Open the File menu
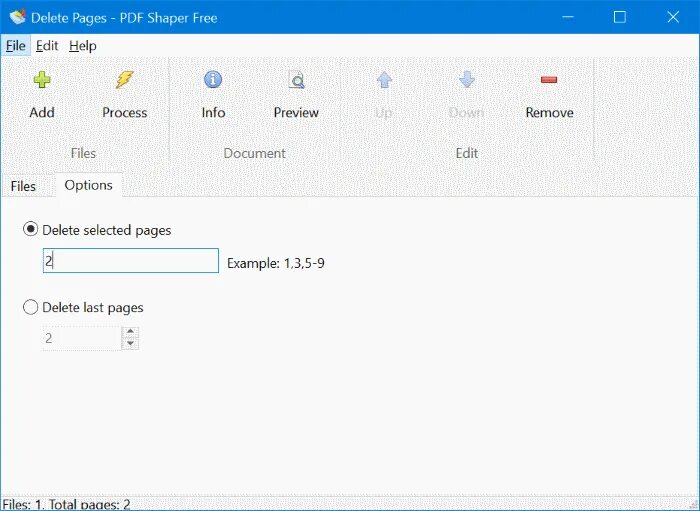 (16, 46)
